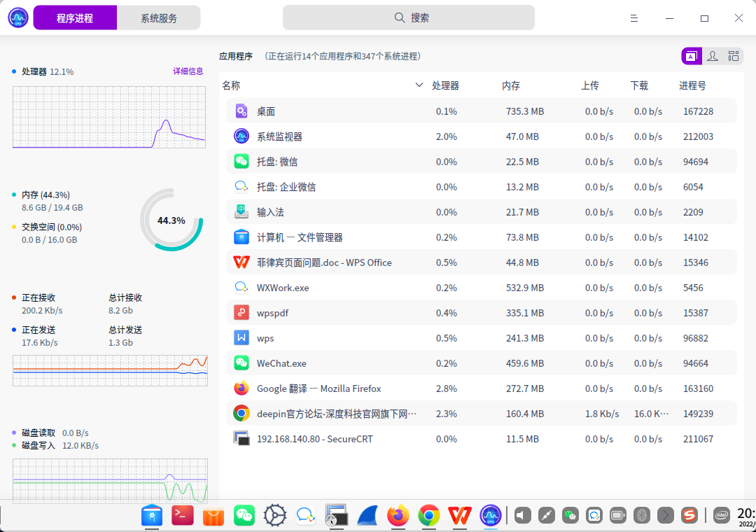Click process ID 212003
The width and height of the screenshot is (756, 532).
point(698,136)
